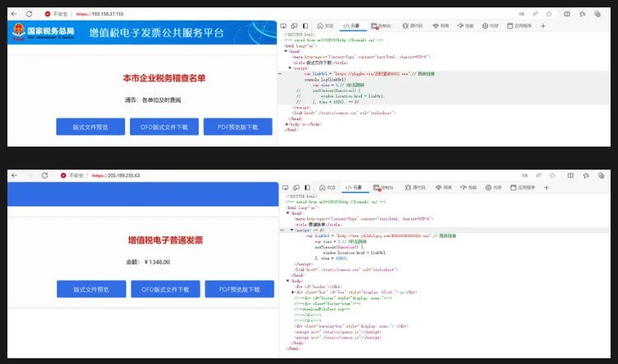
Task: Click the 本市企业税务稽查名单 heading
Action: 164,78
